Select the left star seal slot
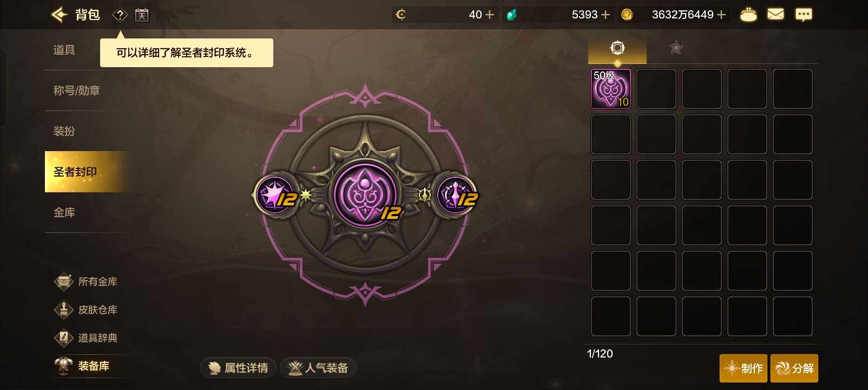This screenshot has width=868, height=390. [275, 194]
